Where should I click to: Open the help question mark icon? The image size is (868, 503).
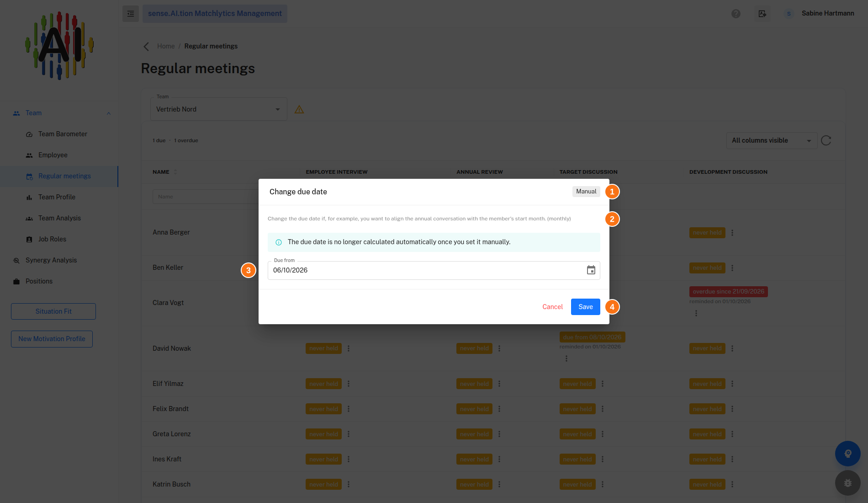(x=736, y=14)
